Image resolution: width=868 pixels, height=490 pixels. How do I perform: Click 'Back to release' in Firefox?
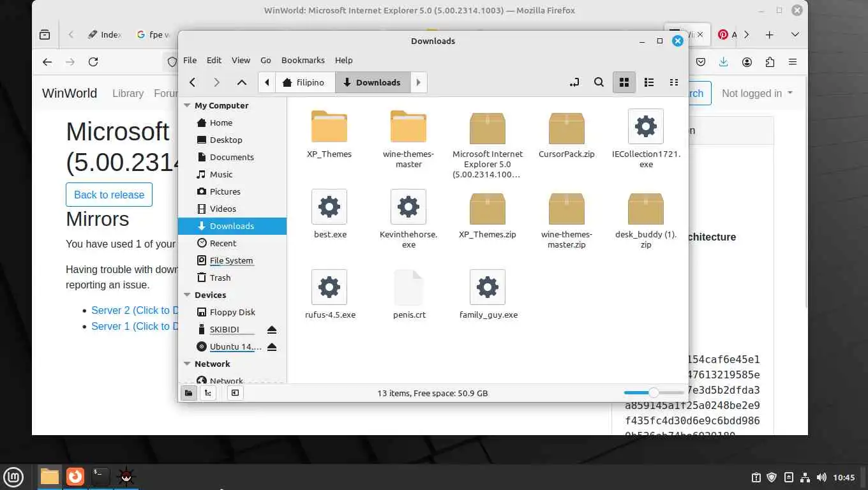109,195
